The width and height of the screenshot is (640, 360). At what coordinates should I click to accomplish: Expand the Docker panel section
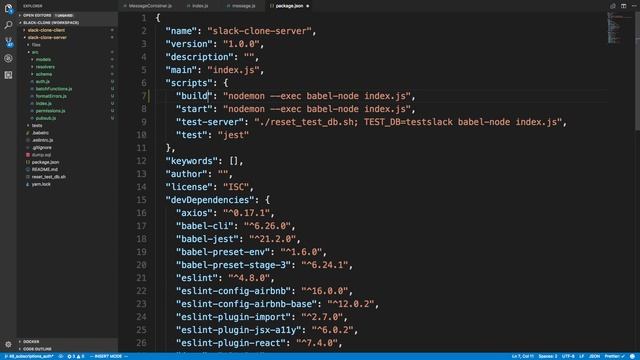pos(67,342)
